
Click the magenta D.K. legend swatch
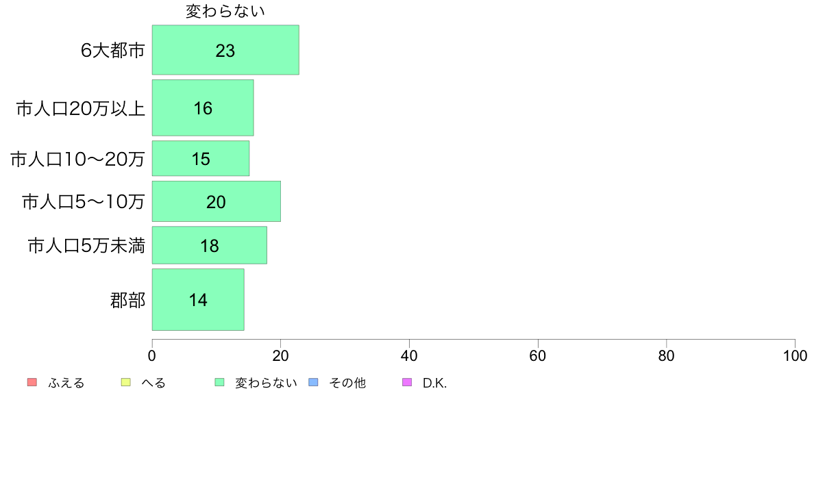tap(407, 382)
